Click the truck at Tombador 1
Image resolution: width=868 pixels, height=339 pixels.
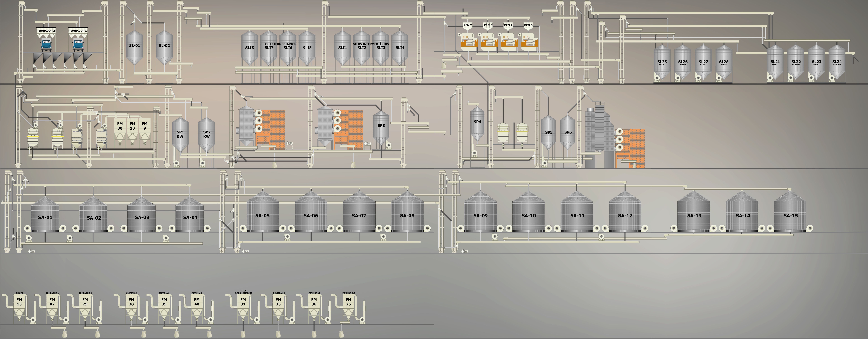click(x=79, y=45)
